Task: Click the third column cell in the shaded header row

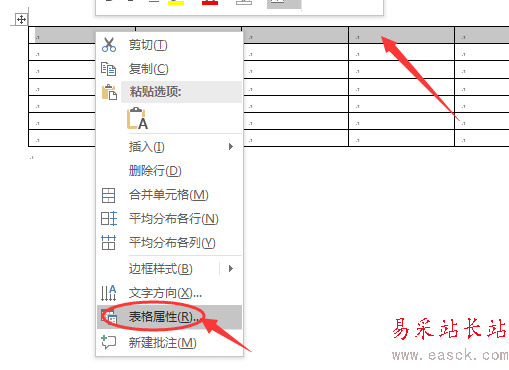Action: click(x=295, y=35)
